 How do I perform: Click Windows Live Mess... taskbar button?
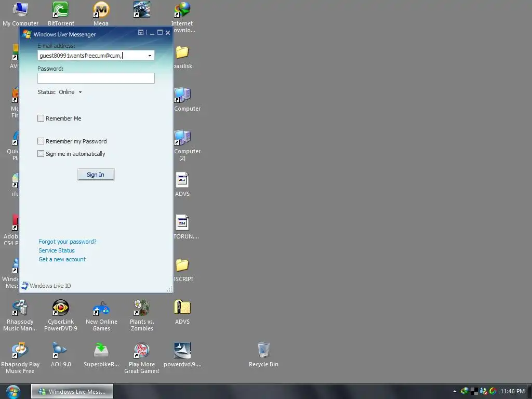pyautogui.click(x=72, y=392)
